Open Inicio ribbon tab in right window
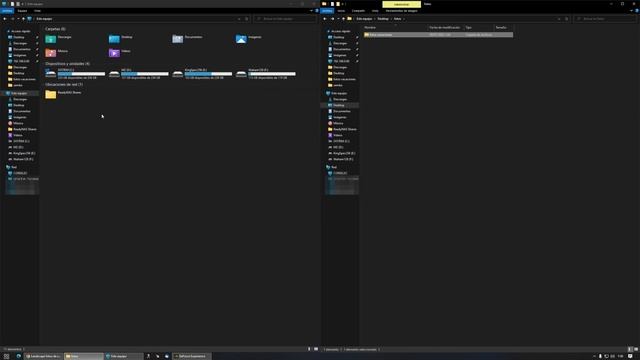Viewport: 640px width, 360px height. tap(341, 11)
